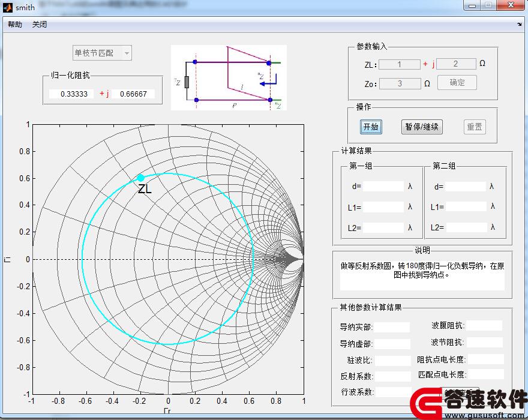Click the 波节阻抗 result field

(x=485, y=342)
